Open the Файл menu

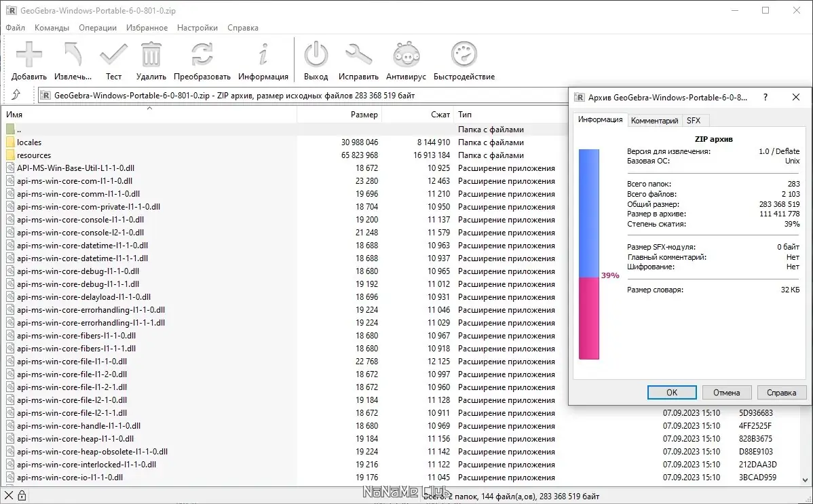(x=15, y=28)
